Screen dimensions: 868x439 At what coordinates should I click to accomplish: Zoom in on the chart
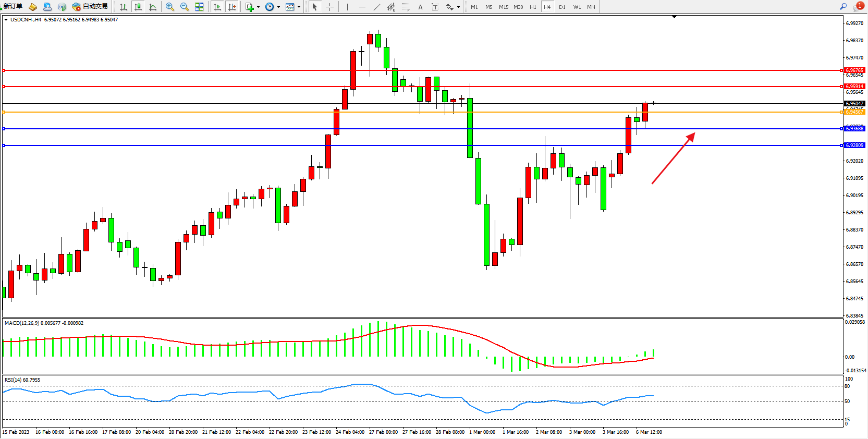tap(170, 7)
